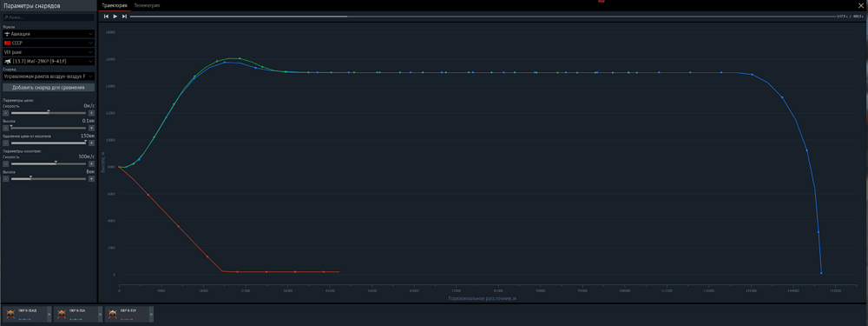This screenshot has height=326, width=868.
Task: Select the blue-line projectile card icon
Action: point(10,314)
